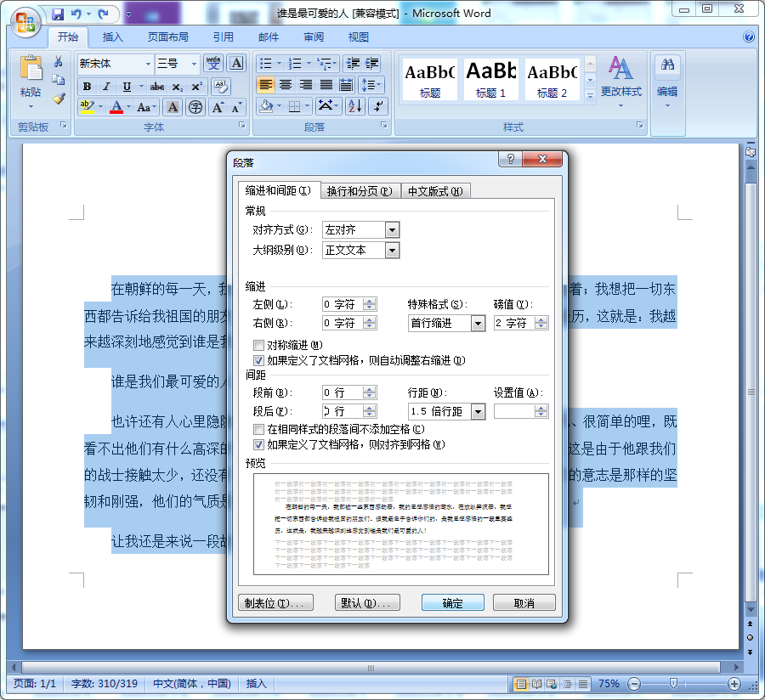765x700 pixels.
Task: Open 对齐方式 dropdown
Action: [392, 230]
